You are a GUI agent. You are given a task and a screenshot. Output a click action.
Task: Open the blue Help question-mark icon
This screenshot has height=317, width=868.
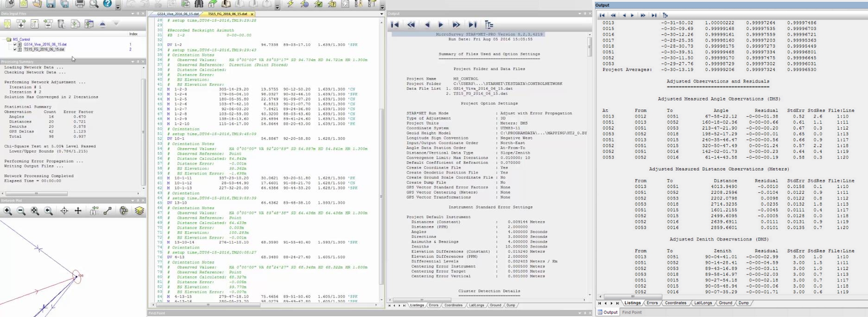tap(108, 4)
